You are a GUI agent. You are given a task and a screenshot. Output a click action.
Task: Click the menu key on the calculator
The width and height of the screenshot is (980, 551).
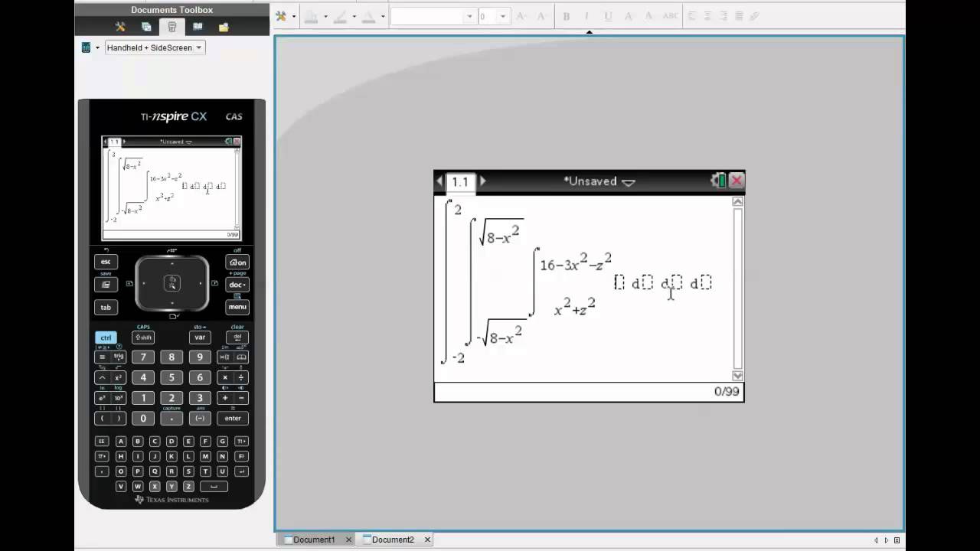pyautogui.click(x=237, y=307)
